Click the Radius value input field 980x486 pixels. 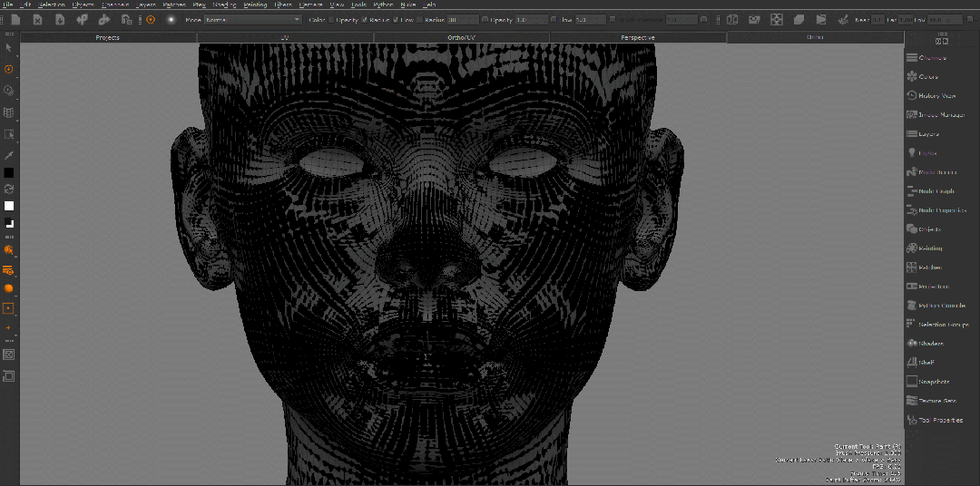click(463, 20)
